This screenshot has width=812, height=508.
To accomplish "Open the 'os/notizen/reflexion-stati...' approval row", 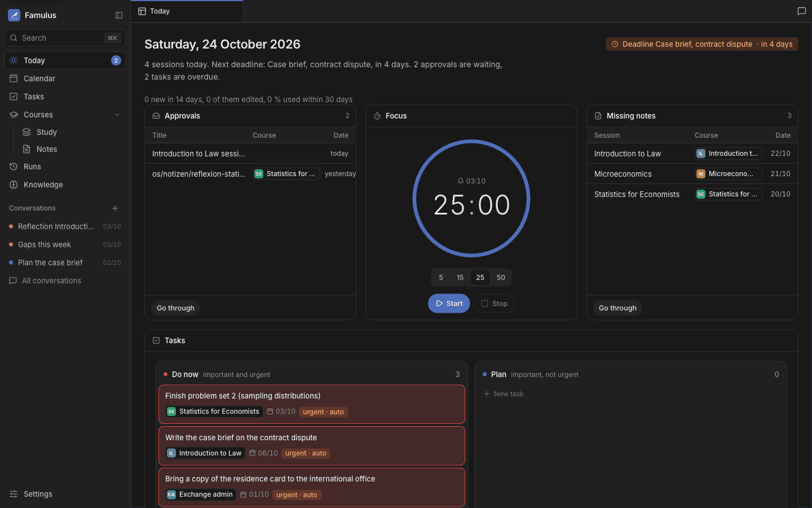I will 250,174.
